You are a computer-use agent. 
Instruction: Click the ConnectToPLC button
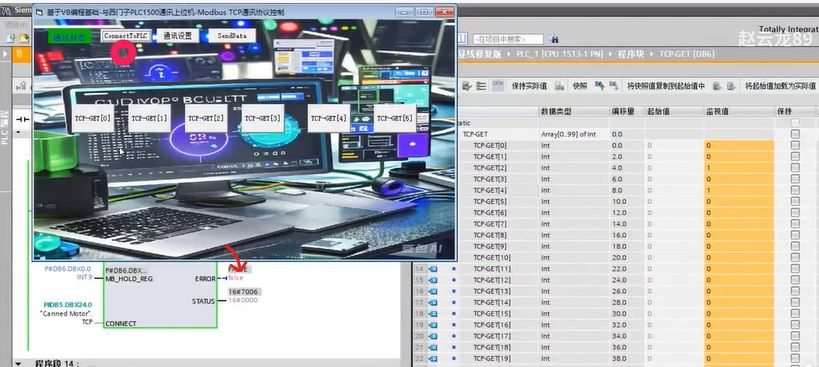(x=126, y=36)
